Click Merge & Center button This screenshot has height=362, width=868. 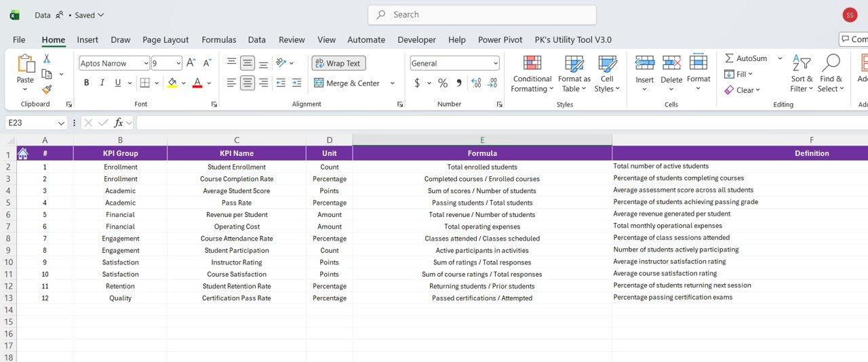pos(347,83)
